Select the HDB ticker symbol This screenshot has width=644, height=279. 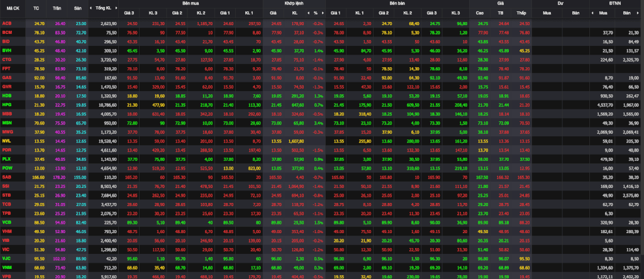point(6,96)
